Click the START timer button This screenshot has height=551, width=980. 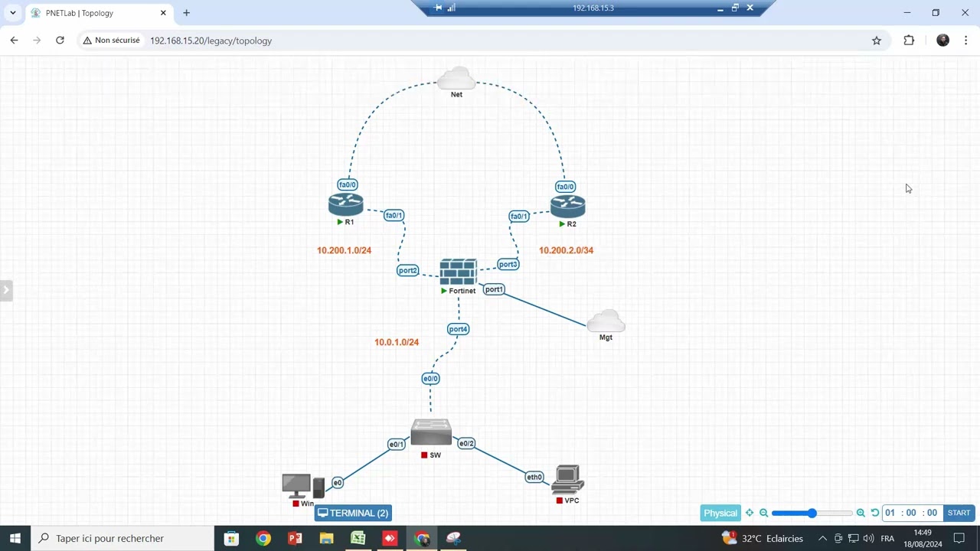pyautogui.click(x=959, y=513)
